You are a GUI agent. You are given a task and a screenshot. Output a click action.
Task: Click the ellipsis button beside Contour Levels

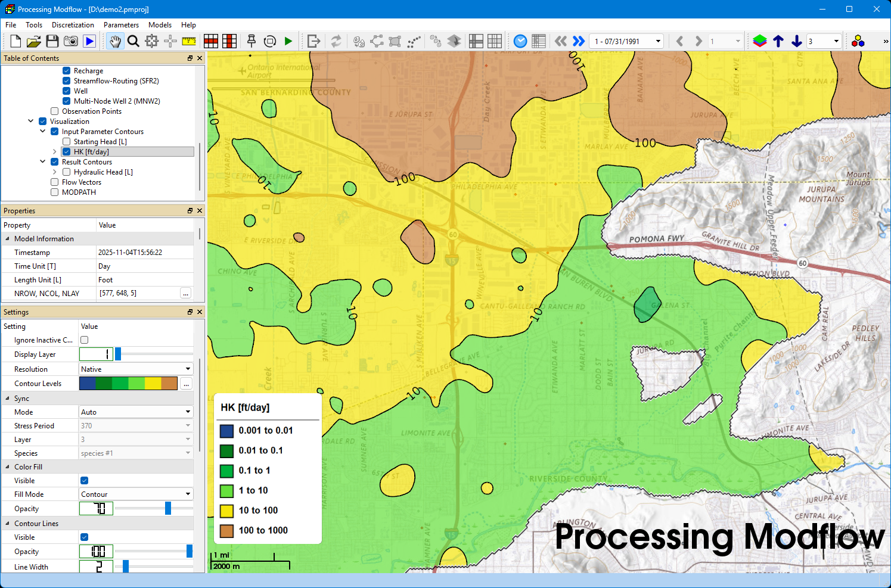tap(187, 384)
